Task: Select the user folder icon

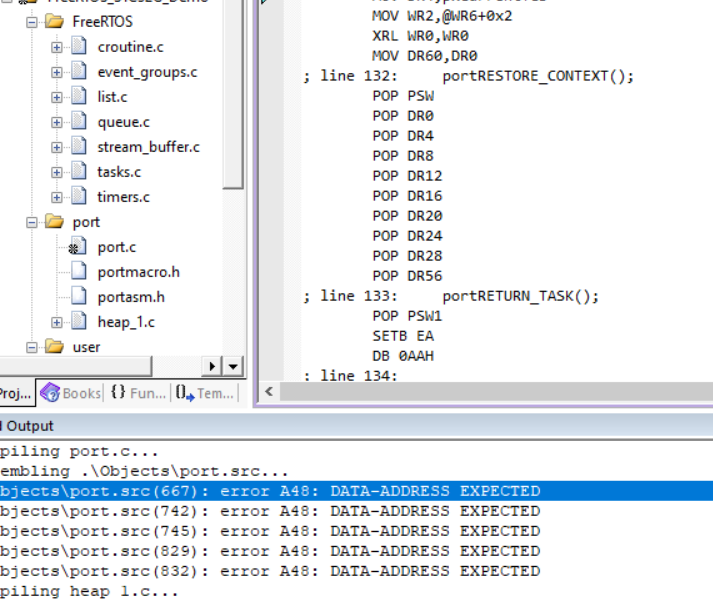Action: (54, 346)
